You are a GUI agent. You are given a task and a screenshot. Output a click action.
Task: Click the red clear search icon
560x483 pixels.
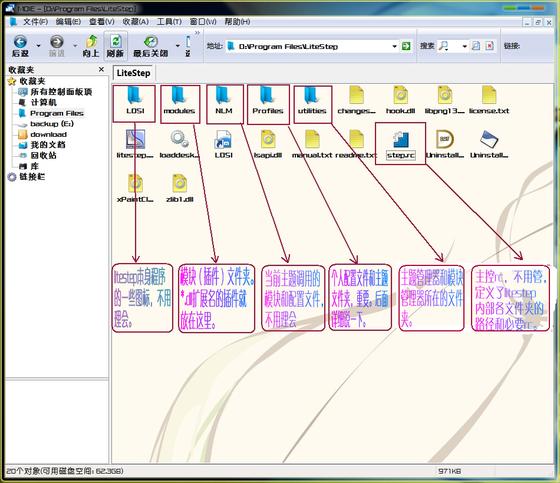(x=490, y=46)
